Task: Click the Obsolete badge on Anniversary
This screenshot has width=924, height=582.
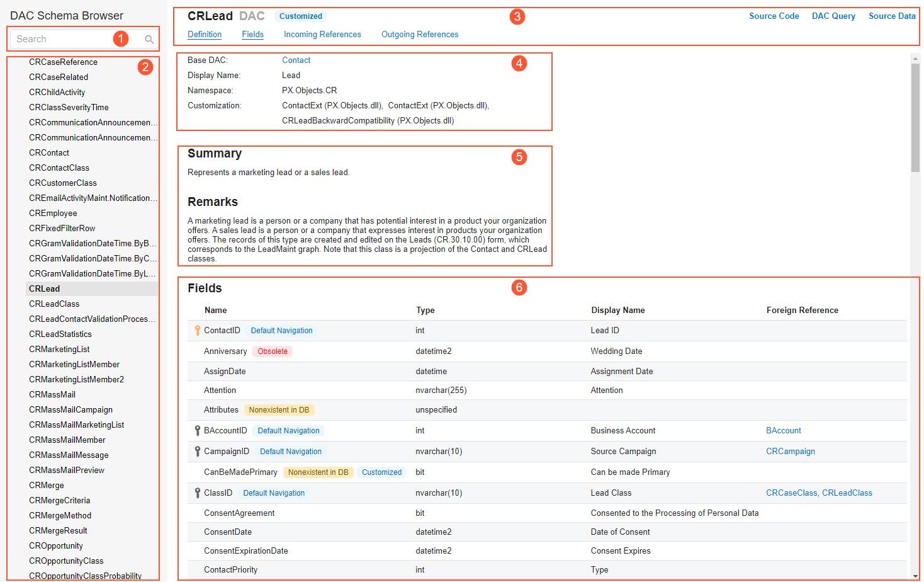Action: click(273, 351)
